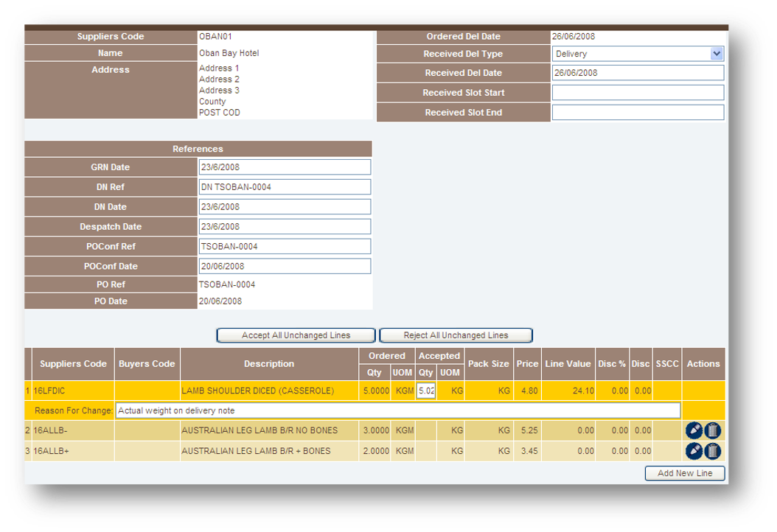Click the Description column header
The width and height of the screenshot is (777, 532).
(269, 364)
